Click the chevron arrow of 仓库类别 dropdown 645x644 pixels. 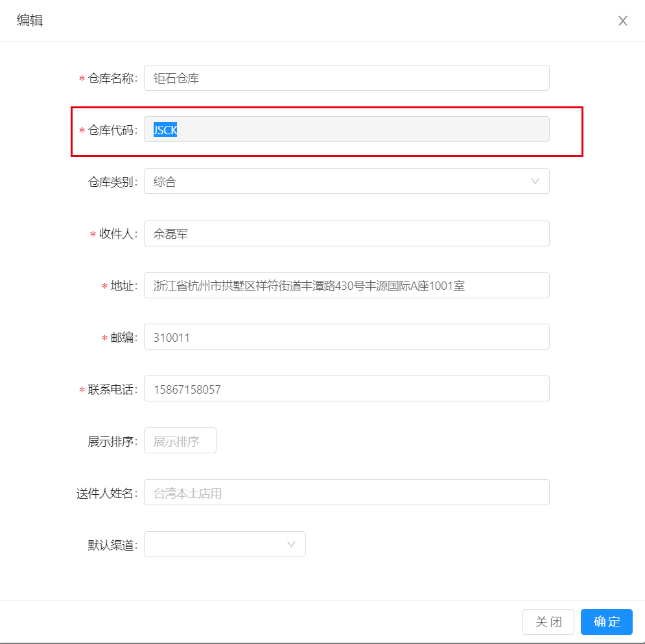[535, 181]
